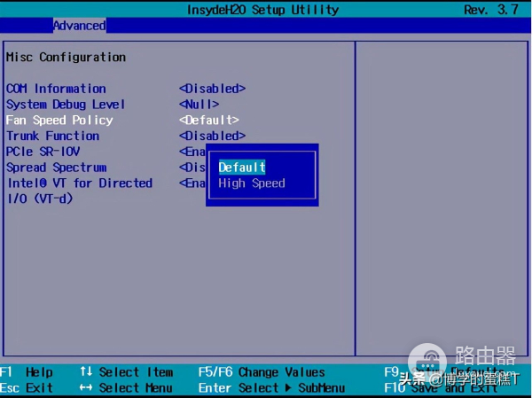Viewport: 532px width, 398px height.
Task: Open the Fan Speed Policy Default value
Action: tap(209, 120)
